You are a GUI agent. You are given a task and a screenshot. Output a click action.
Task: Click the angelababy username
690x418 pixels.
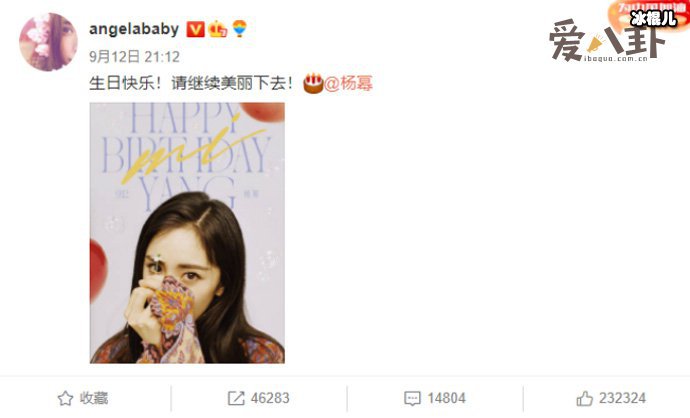click(x=134, y=29)
